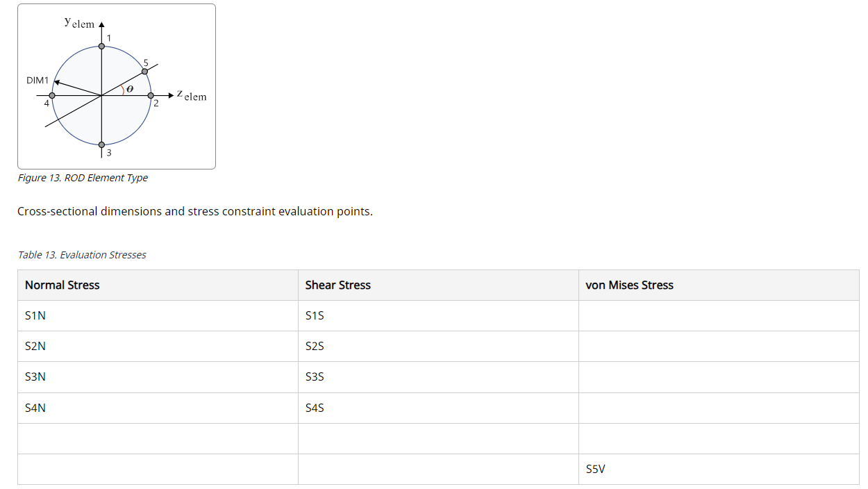This screenshot has width=868, height=489.
Task: Click evaluation point 5 on the angled line
Action: 144,71
